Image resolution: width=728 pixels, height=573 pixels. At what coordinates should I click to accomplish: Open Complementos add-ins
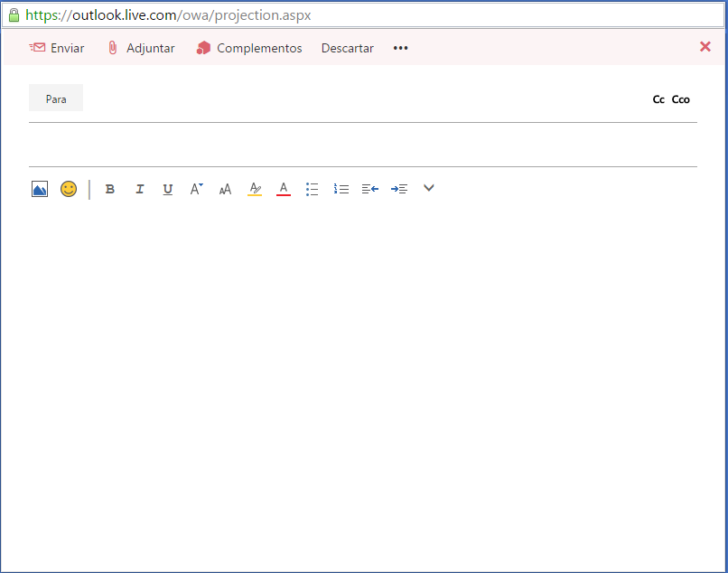point(249,48)
